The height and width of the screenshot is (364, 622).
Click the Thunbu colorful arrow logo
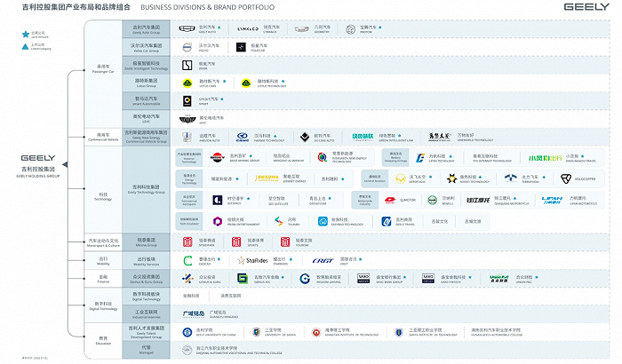tap(279, 221)
